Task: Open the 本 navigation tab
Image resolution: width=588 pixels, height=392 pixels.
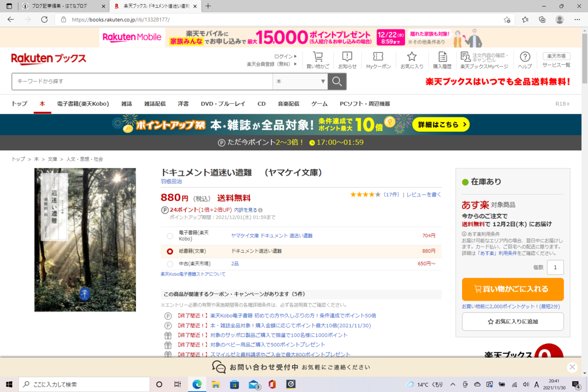Action: [42, 104]
